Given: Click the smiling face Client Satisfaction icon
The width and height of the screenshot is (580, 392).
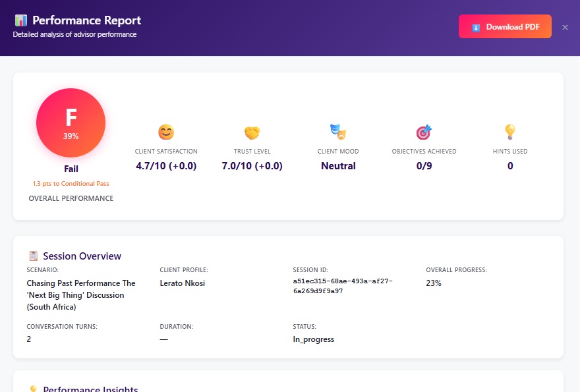Looking at the screenshot, I should pos(166,131).
